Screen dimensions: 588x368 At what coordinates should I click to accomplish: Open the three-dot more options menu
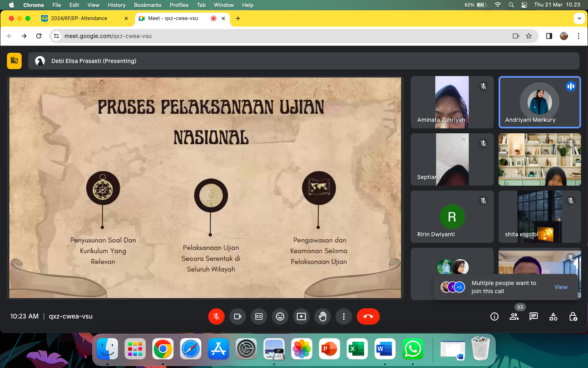pos(344,316)
